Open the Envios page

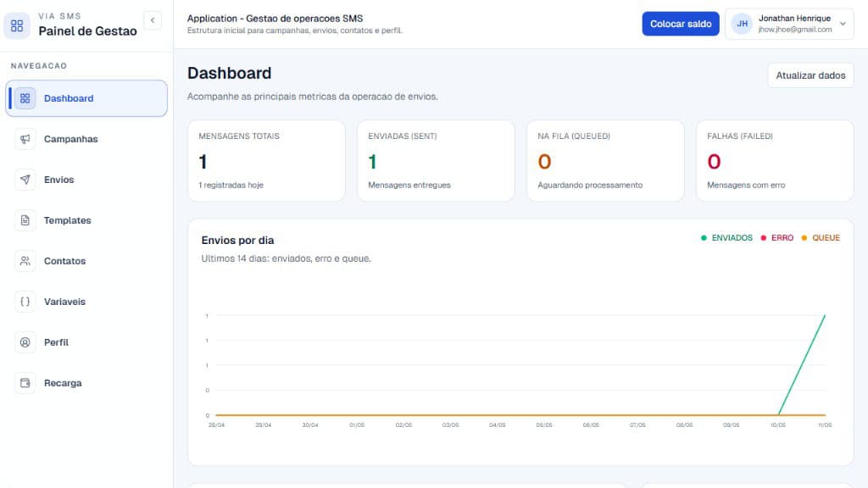86,180
